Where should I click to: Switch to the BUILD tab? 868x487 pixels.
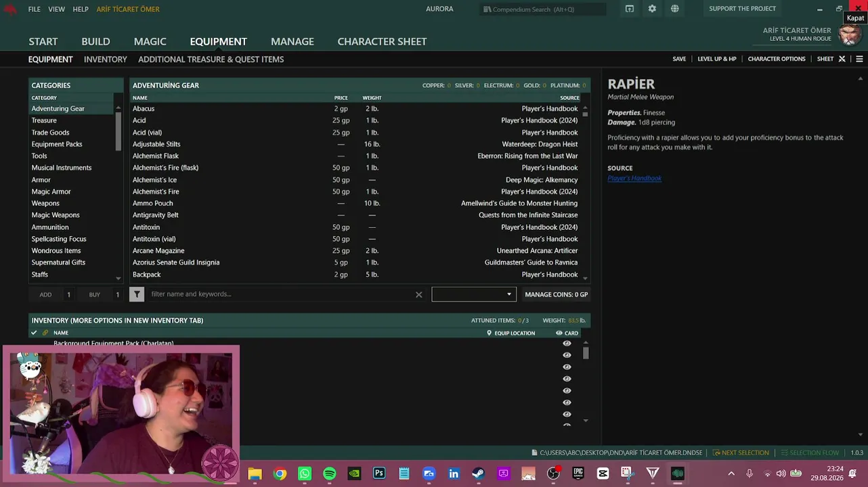coord(95,41)
